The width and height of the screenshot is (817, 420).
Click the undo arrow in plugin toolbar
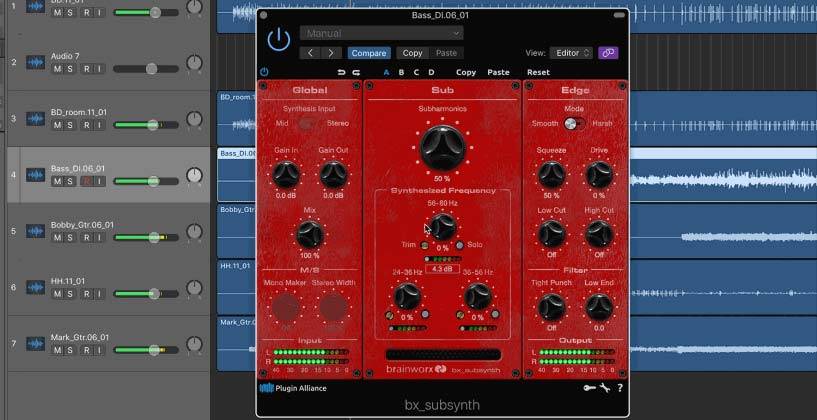point(341,72)
